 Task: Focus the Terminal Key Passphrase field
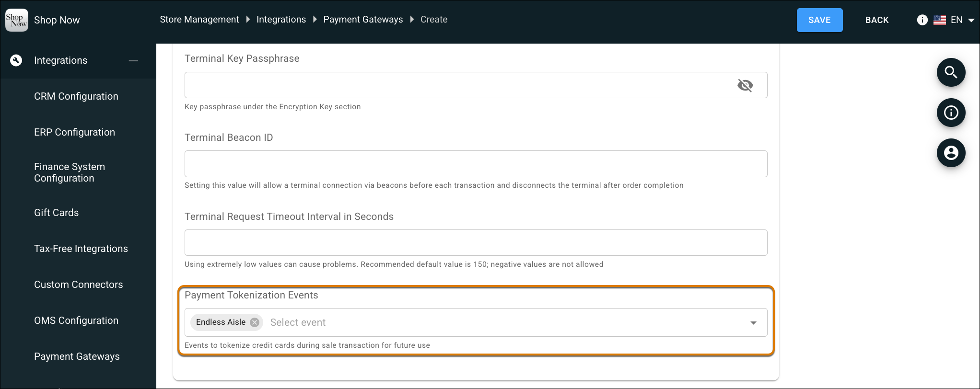tap(476, 85)
